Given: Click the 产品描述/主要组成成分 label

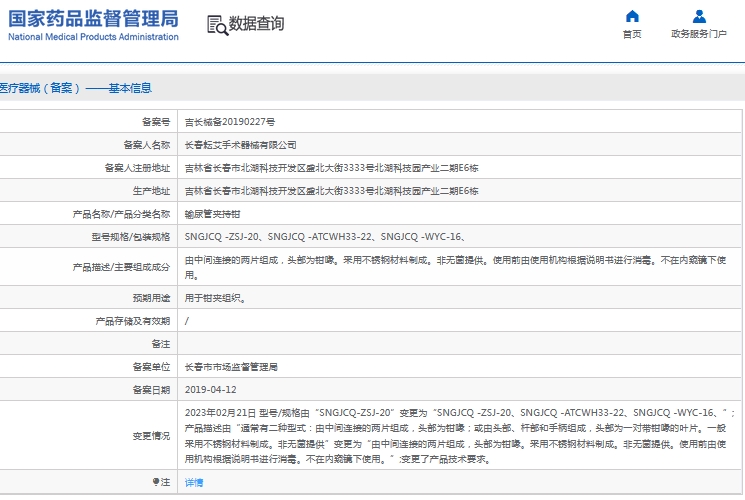Looking at the screenshot, I should (121, 267).
